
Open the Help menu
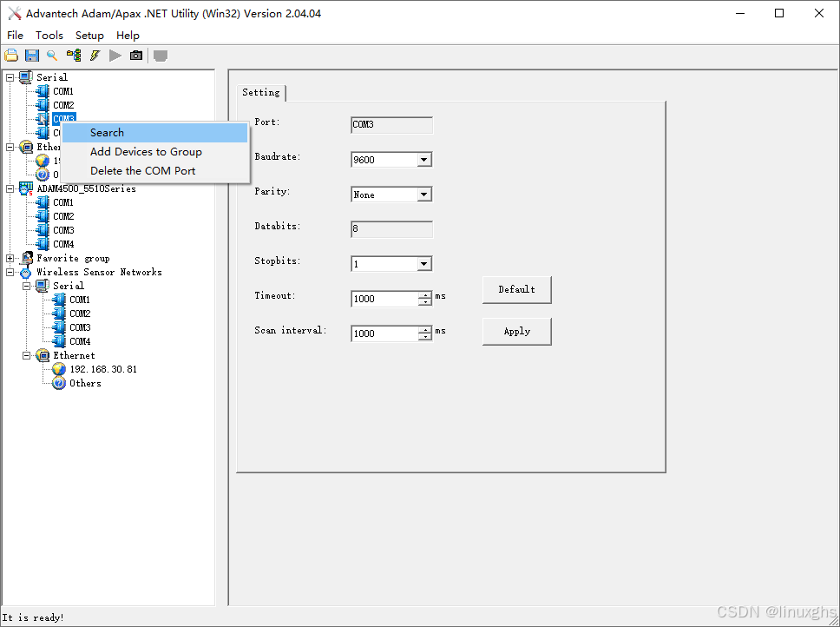coord(128,36)
